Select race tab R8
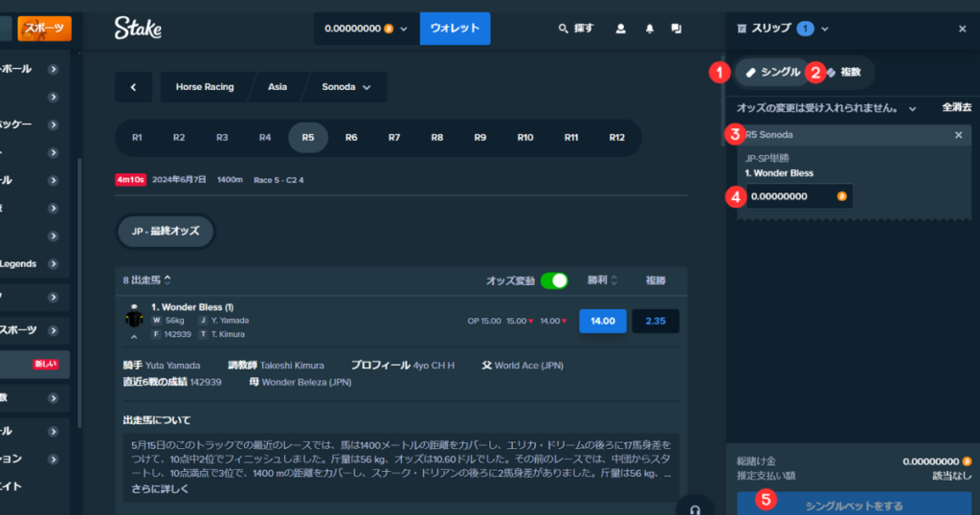This screenshot has width=980, height=515. (436, 138)
